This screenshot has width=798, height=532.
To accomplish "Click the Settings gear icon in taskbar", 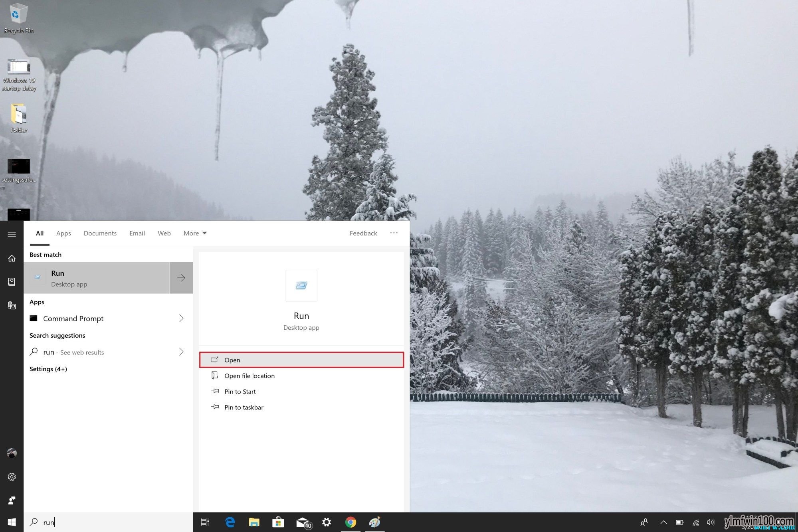I will 327,522.
